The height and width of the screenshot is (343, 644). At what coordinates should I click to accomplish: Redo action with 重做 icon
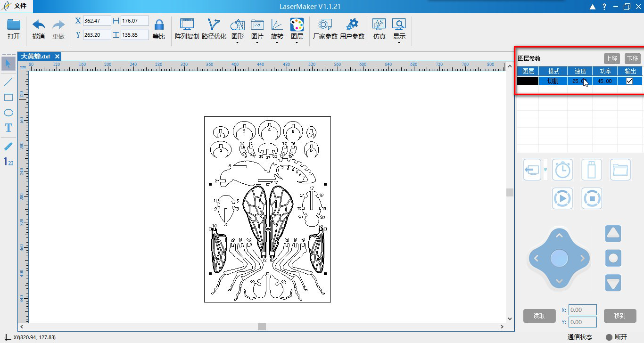[58, 29]
